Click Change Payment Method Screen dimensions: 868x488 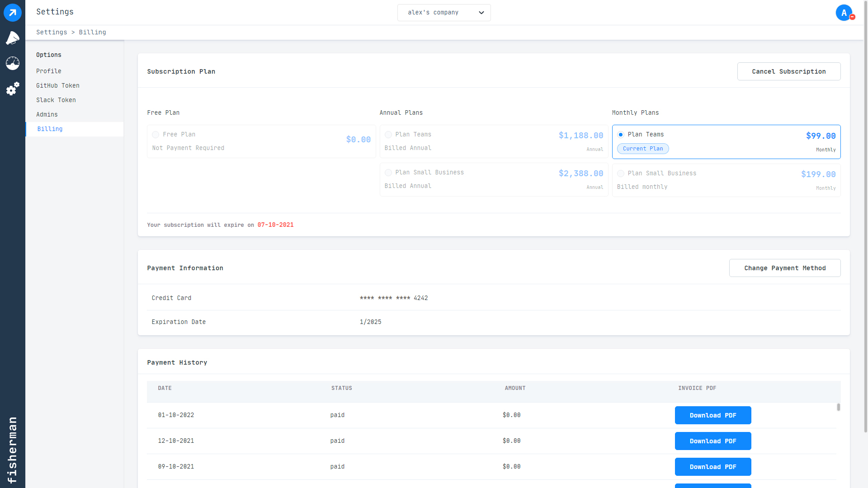pos(784,267)
